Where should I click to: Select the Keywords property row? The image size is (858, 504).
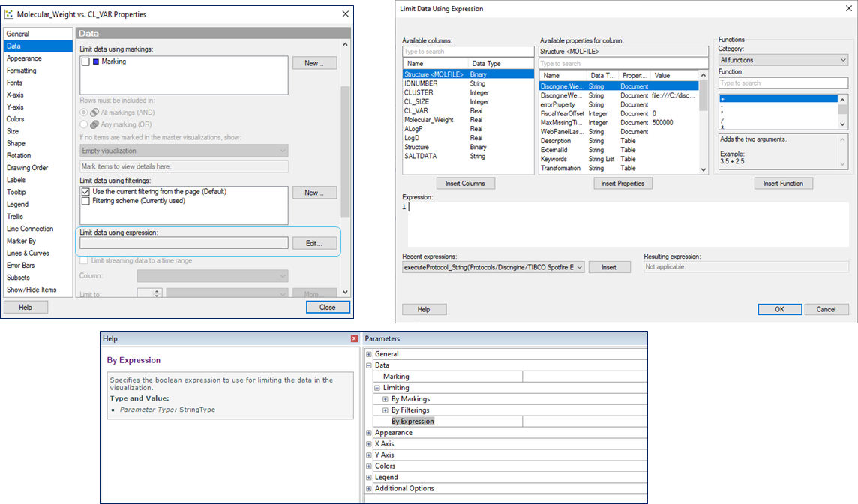(619, 159)
